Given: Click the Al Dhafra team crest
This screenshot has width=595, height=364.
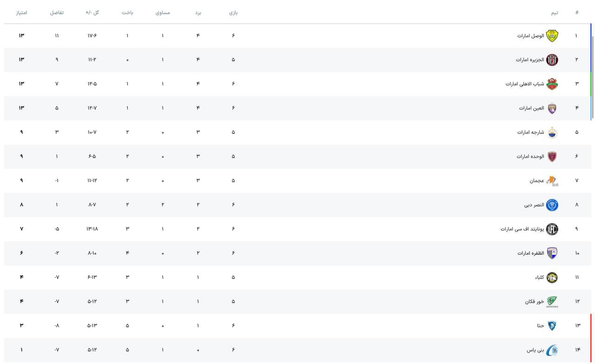Looking at the screenshot, I should coord(552,253).
